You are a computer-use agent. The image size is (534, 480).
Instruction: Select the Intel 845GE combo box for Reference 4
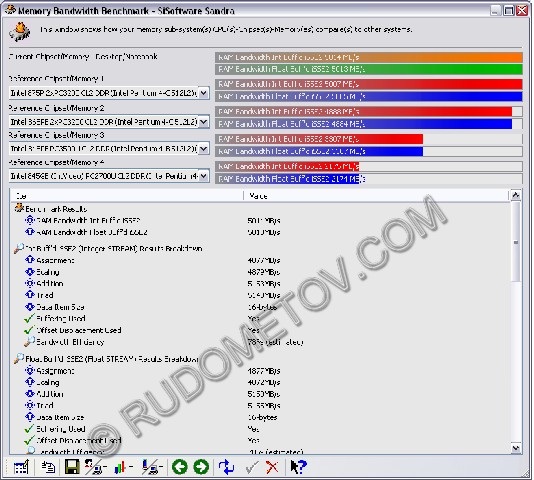[x=109, y=176]
